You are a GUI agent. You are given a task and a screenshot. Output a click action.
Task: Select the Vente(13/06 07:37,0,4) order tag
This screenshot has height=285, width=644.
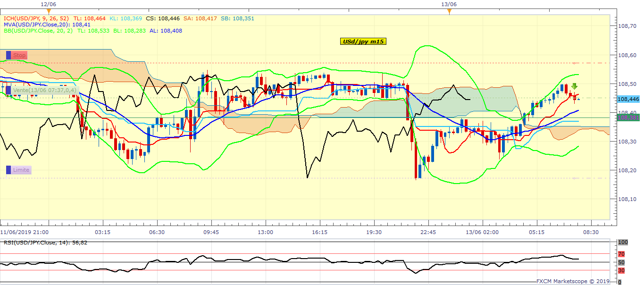tap(44, 90)
